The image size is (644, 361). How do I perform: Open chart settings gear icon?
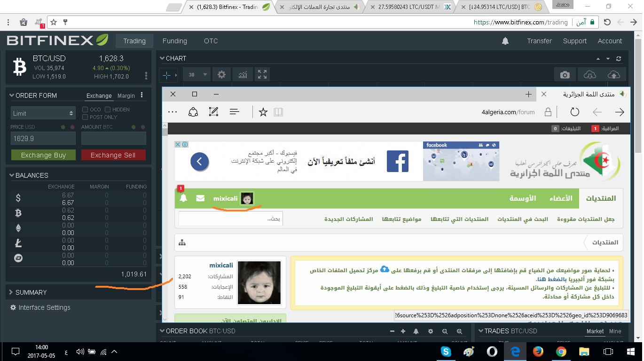(221, 74)
